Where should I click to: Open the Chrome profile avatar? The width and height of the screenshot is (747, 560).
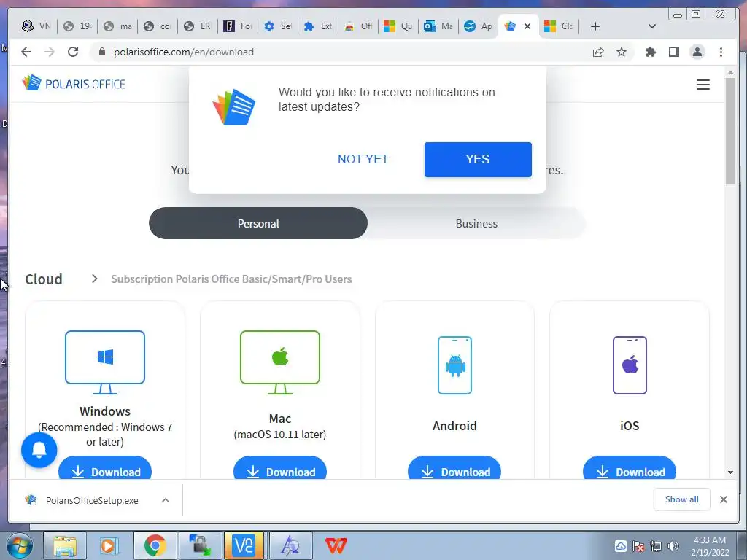point(697,52)
